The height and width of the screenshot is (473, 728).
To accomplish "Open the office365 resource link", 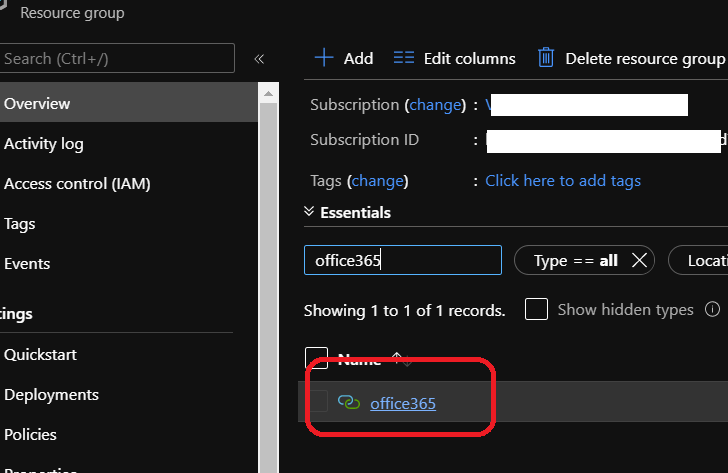I will tap(403, 403).
